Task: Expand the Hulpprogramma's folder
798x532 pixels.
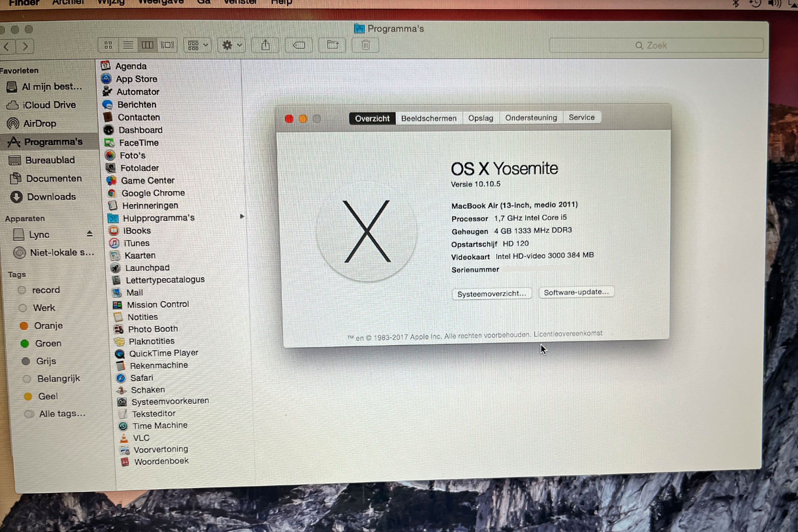Action: point(242,216)
